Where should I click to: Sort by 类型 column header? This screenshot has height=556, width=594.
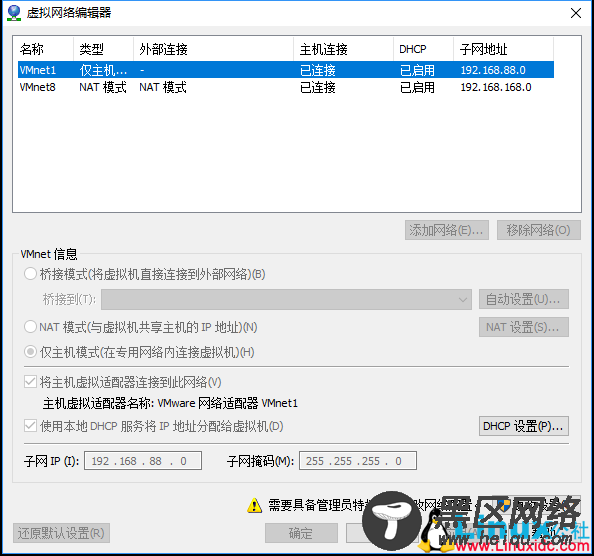click(x=103, y=49)
